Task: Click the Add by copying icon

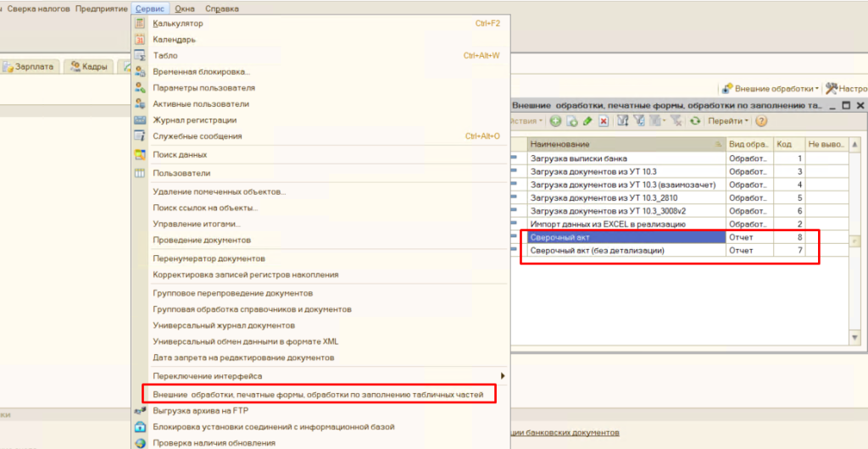Action: (x=572, y=121)
